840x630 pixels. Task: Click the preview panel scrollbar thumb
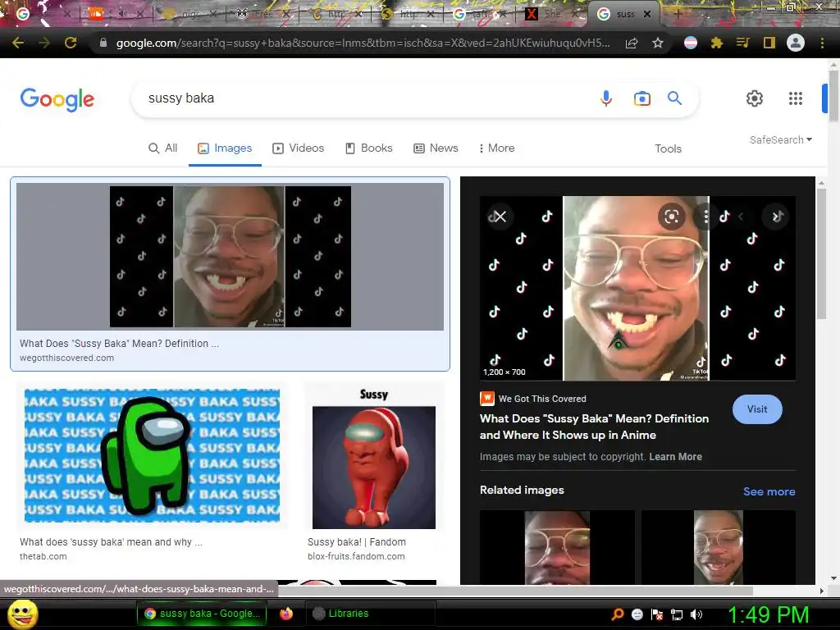(x=821, y=253)
